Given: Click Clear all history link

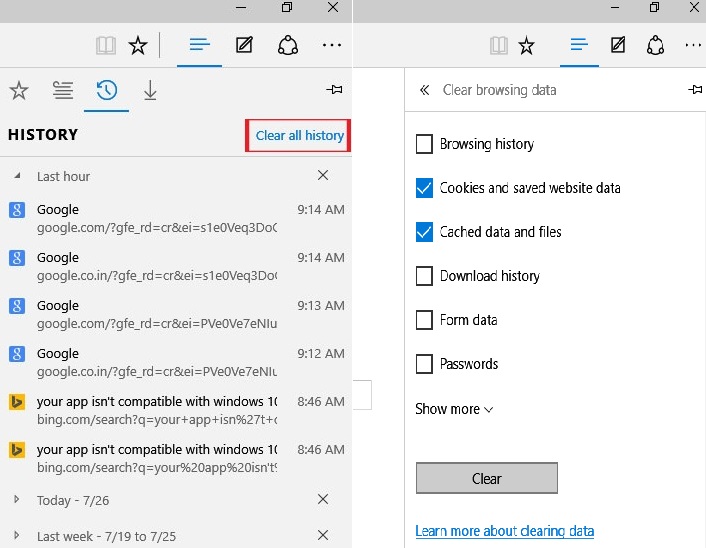Looking at the screenshot, I should pyautogui.click(x=299, y=136).
